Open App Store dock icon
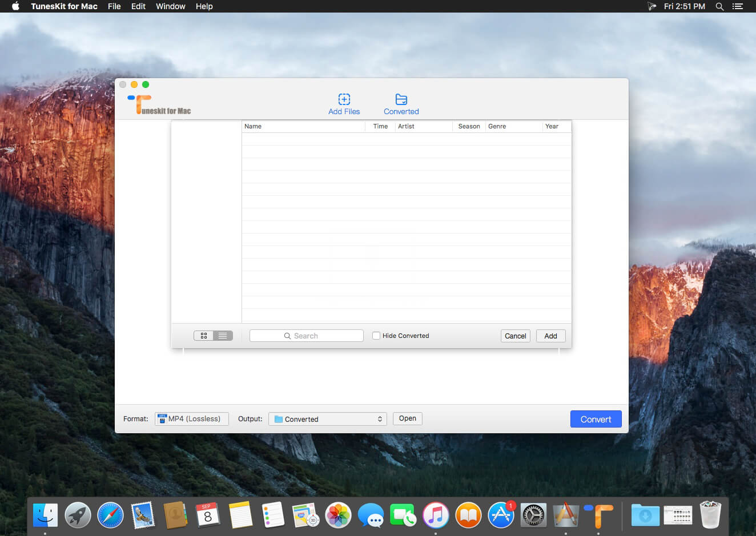The image size is (756, 536). 501,515
